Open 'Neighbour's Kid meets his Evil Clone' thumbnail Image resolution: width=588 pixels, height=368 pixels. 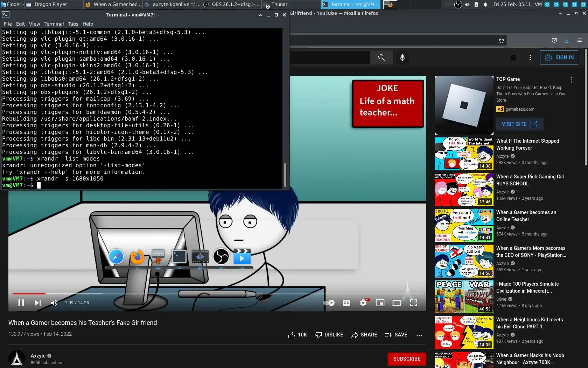pyautogui.click(x=464, y=333)
